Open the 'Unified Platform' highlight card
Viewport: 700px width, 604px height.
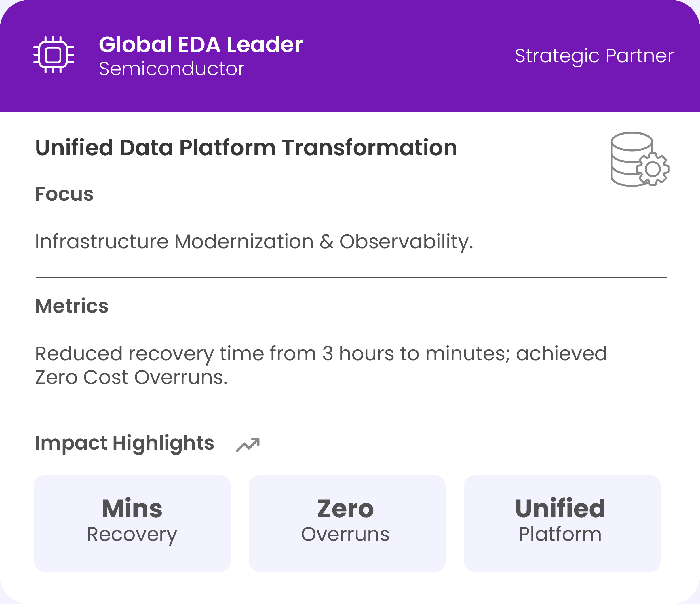(x=562, y=523)
